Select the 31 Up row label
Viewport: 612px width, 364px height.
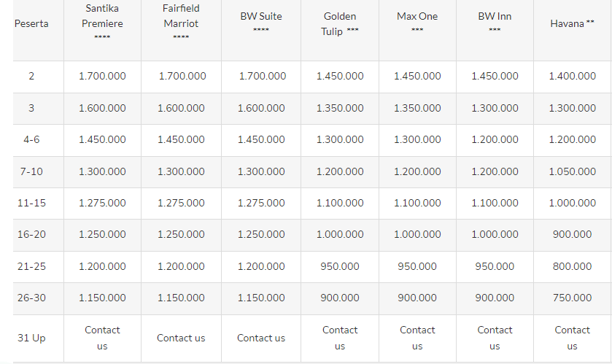point(31,338)
